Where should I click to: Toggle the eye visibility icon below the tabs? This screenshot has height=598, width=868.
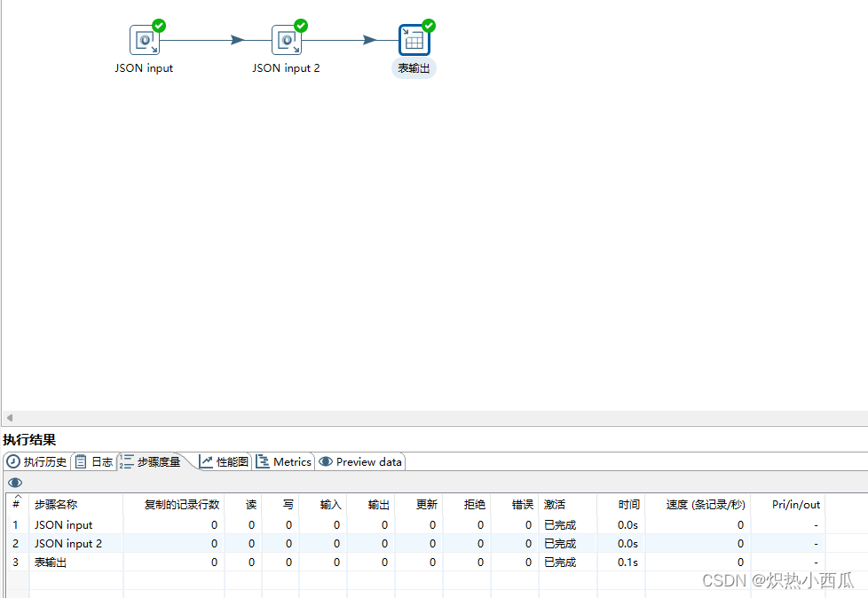tap(13, 482)
